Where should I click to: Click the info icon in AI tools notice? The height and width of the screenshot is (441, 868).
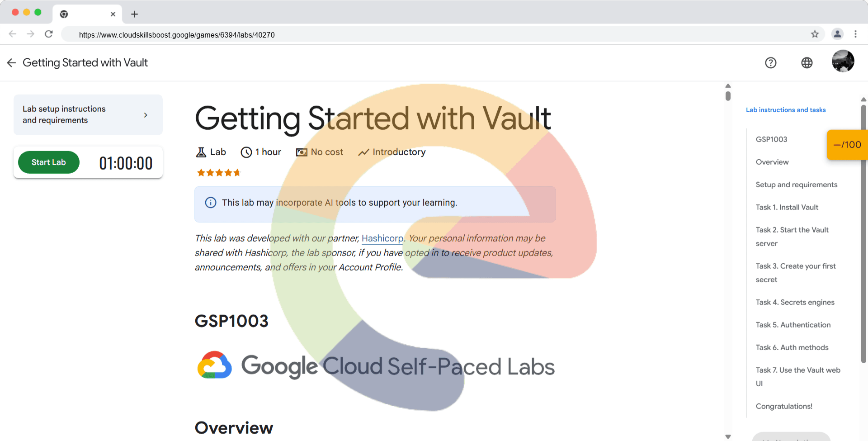pos(211,203)
